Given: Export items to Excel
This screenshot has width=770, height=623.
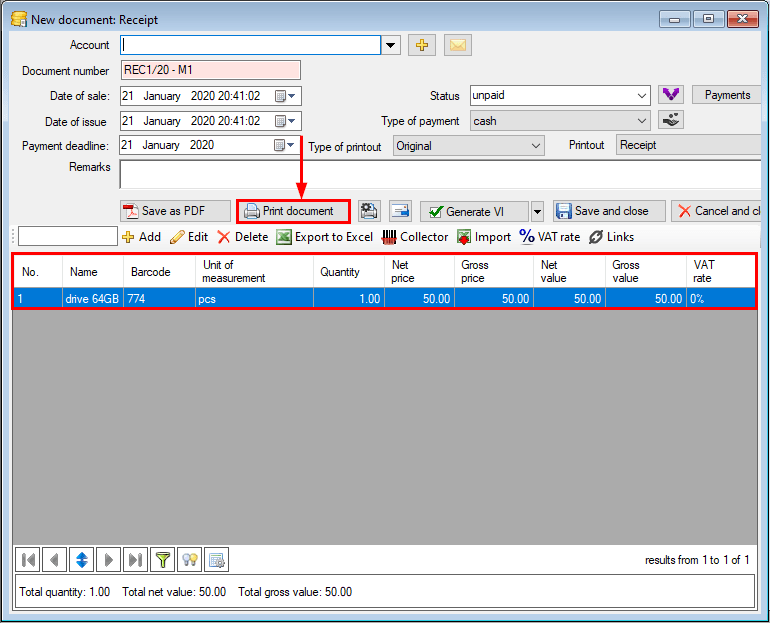Looking at the screenshot, I should 325,237.
